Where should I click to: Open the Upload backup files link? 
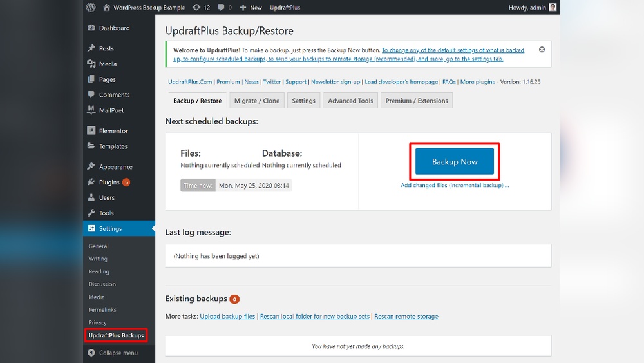point(227,316)
